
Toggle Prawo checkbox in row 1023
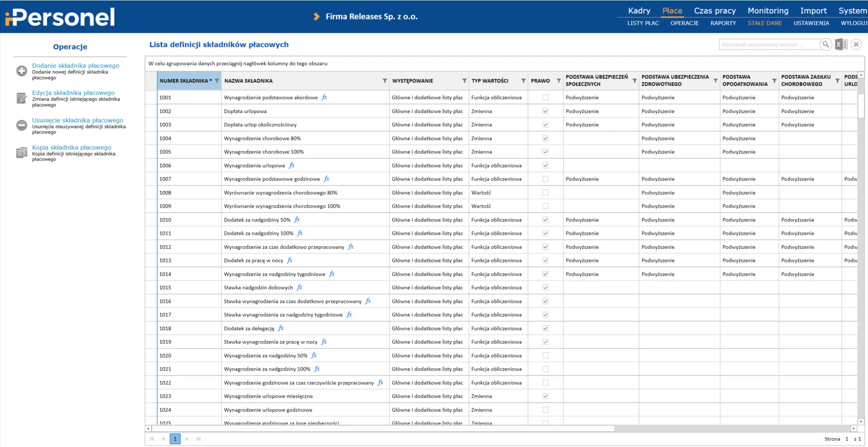[545, 396]
